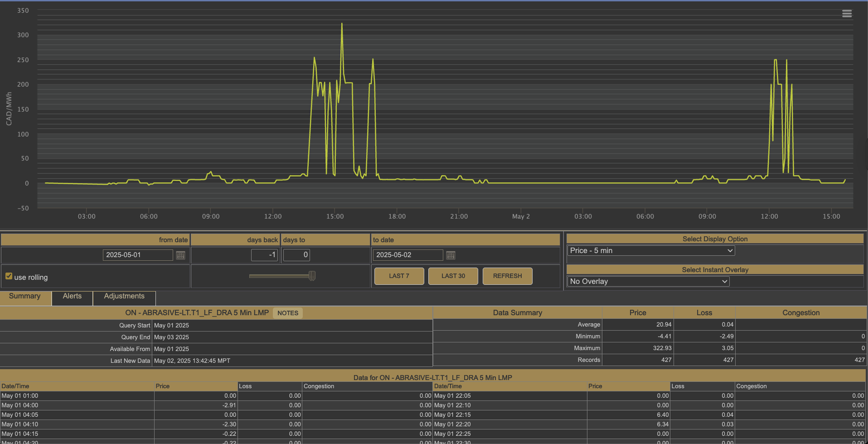Image resolution: width=868 pixels, height=444 pixels.
Task: Click the LAST 30 button
Action: pos(453,276)
